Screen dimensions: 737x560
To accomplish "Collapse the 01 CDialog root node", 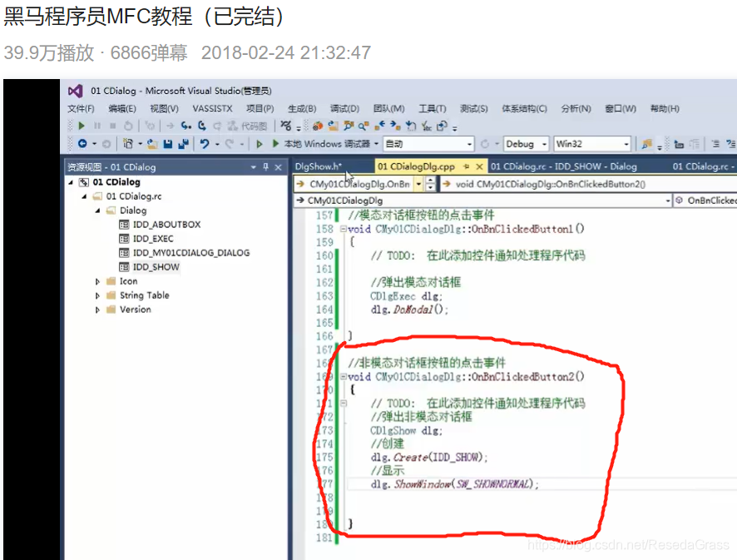I will coord(71,182).
